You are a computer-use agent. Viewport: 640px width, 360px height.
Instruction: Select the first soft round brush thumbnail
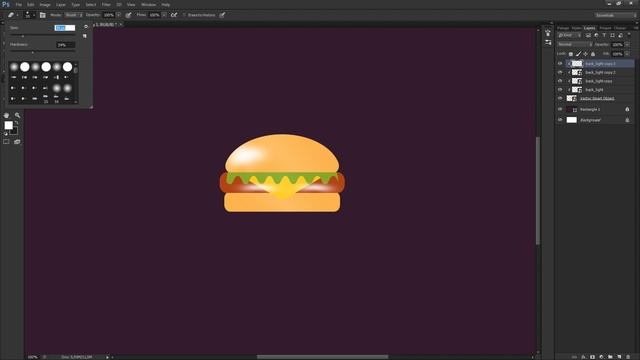[14, 67]
